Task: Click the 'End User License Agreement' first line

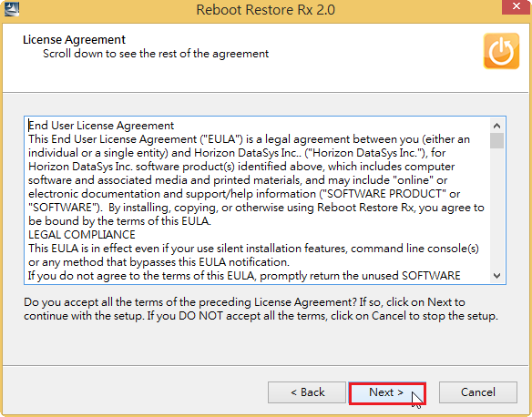Action: 101,126
